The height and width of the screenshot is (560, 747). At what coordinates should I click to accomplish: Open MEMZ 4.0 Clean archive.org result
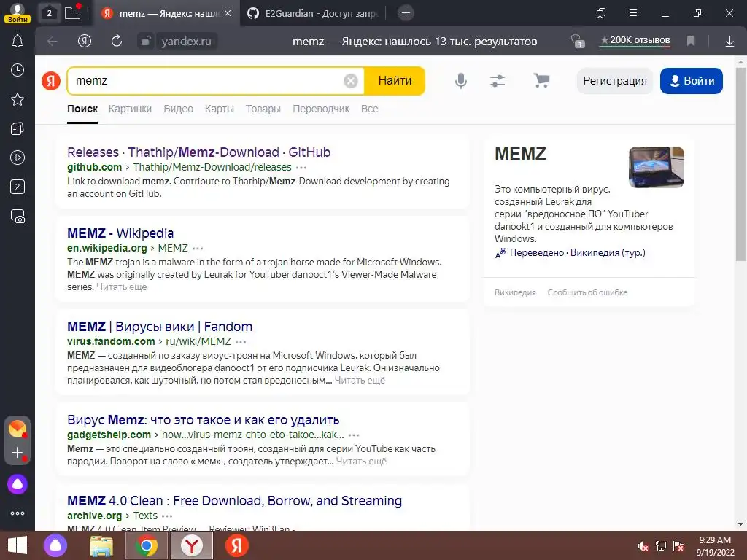coord(234,501)
